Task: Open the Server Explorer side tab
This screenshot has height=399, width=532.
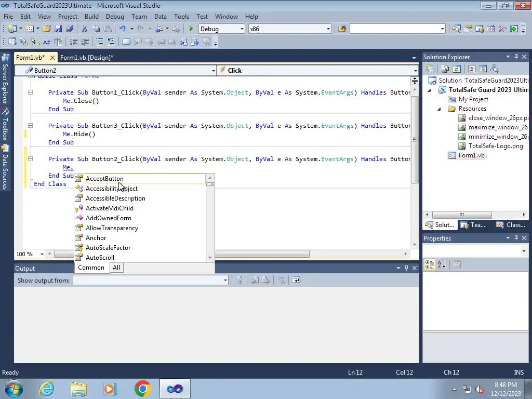Action: (x=5, y=79)
